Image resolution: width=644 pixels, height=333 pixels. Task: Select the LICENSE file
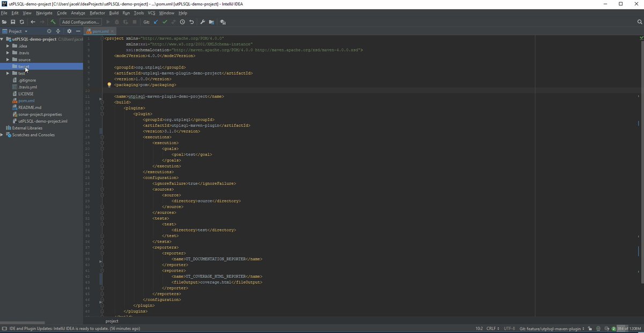22,94
